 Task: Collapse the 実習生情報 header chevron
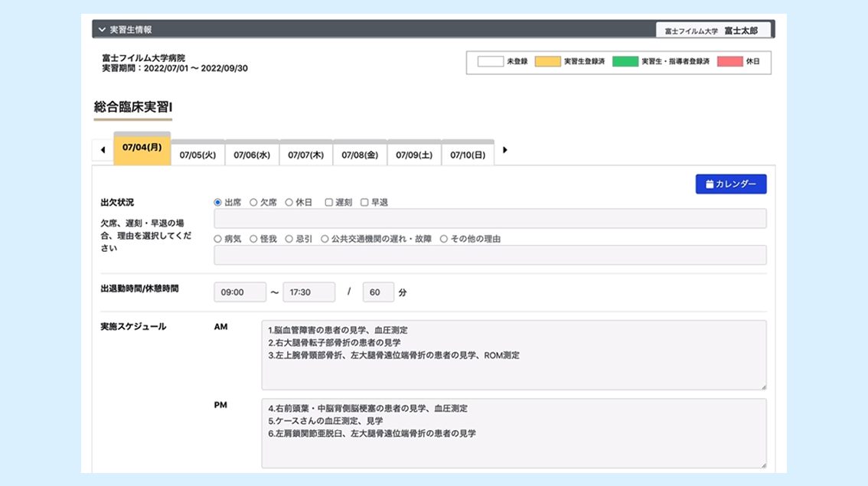point(102,30)
